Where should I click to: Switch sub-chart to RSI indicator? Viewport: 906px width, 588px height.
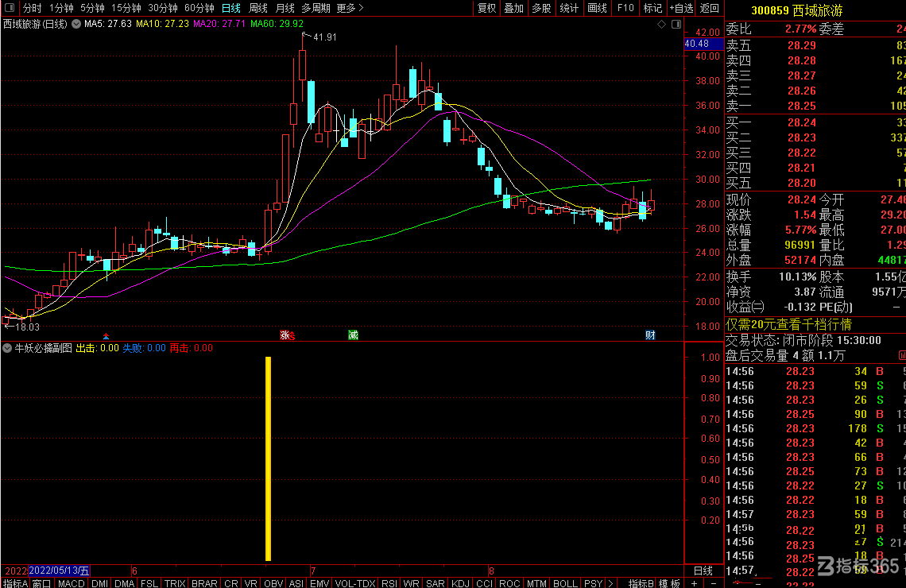[389, 583]
